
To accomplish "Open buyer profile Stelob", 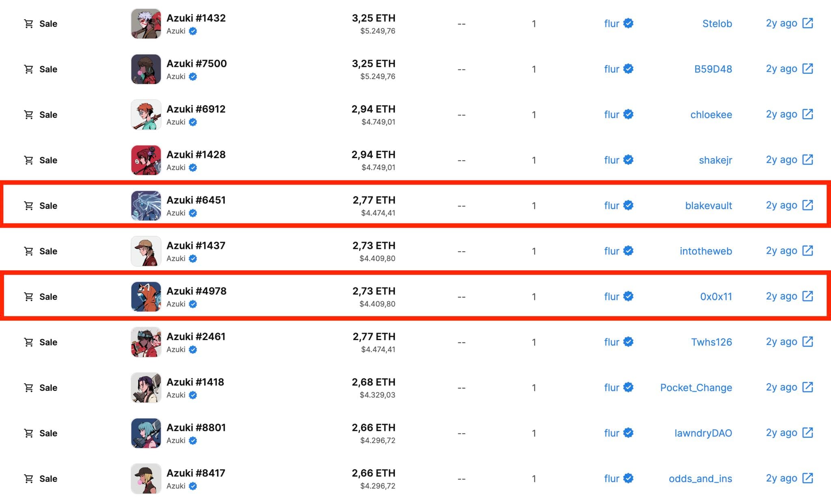I will point(717,24).
